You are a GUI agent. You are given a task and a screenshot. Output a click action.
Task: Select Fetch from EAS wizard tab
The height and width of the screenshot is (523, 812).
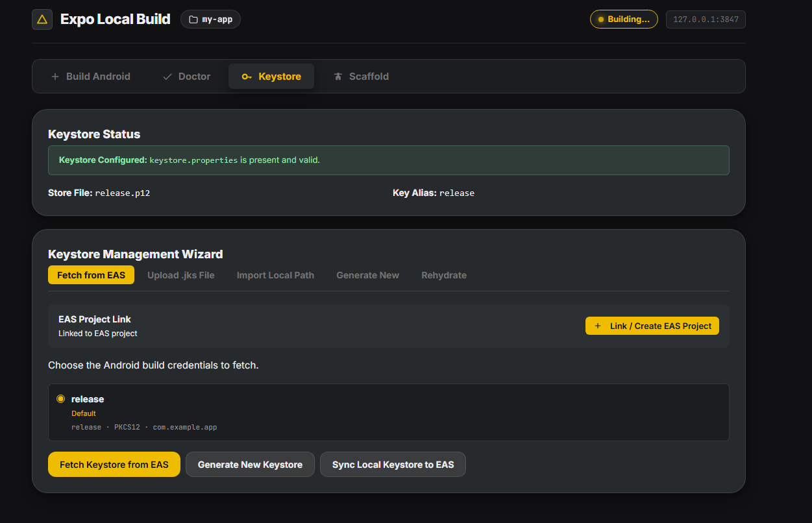point(91,275)
